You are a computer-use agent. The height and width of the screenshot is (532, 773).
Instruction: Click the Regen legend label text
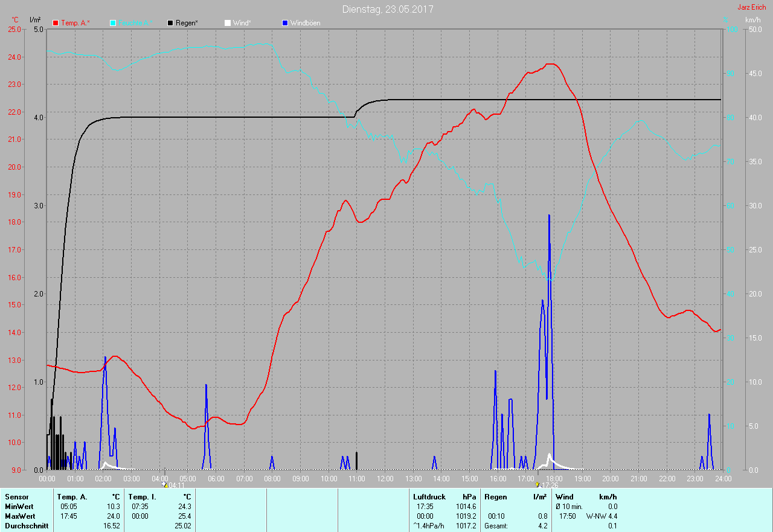[x=187, y=23]
